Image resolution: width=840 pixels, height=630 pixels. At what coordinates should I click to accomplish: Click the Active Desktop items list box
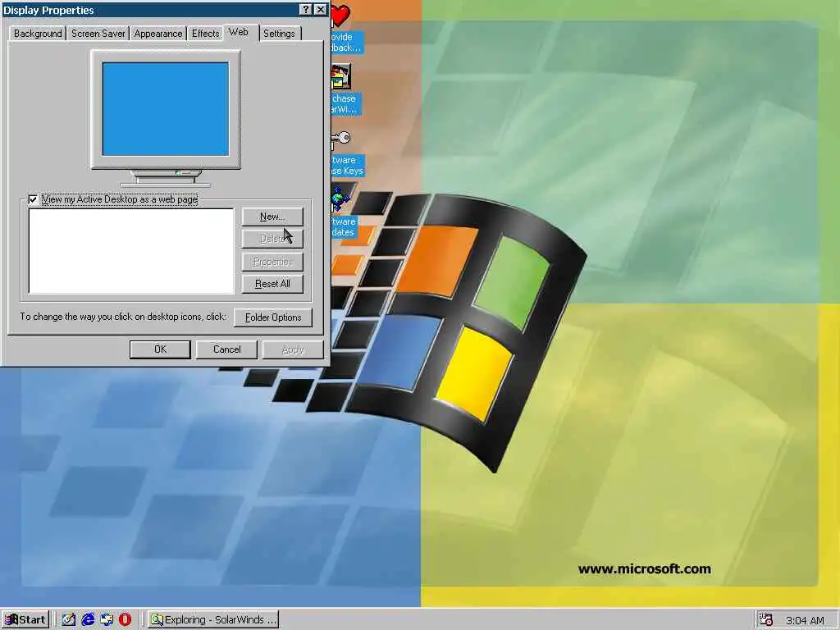tap(131, 251)
